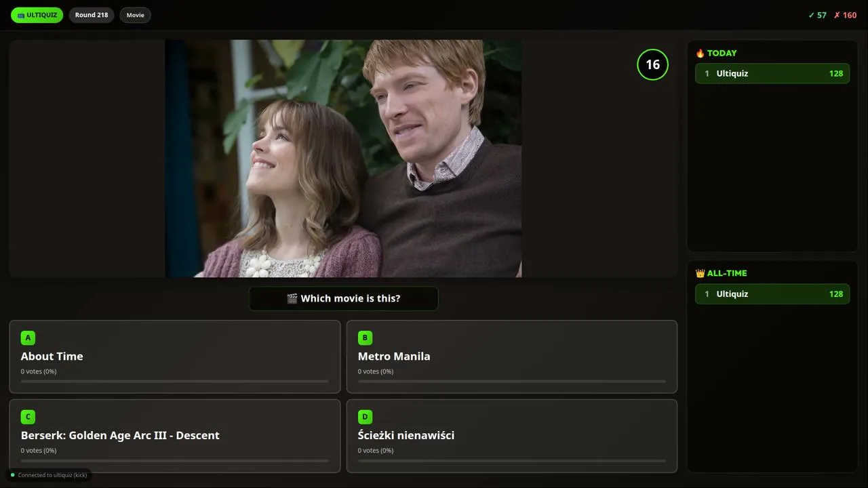
Task: Click the green D letter badge
Action: pos(365,417)
